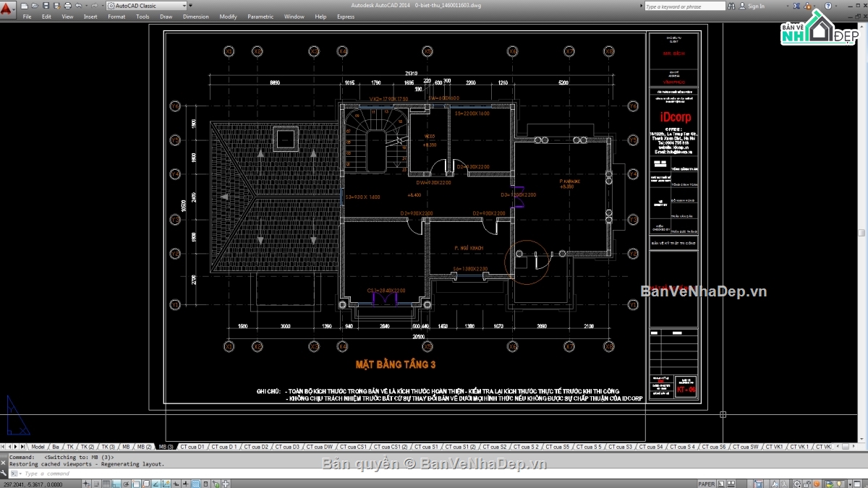Open the AutoCAD application menu logo
The image size is (868, 488).
pos(7,8)
